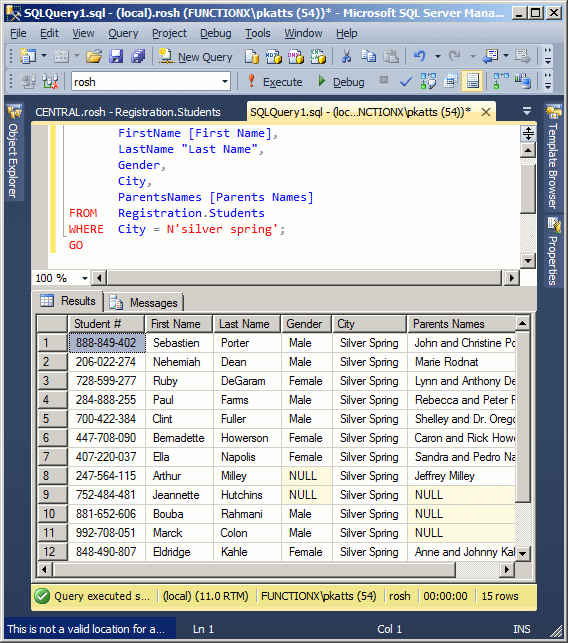Open the active tab list dropdown arrow
The image size is (568, 643).
tap(527, 111)
